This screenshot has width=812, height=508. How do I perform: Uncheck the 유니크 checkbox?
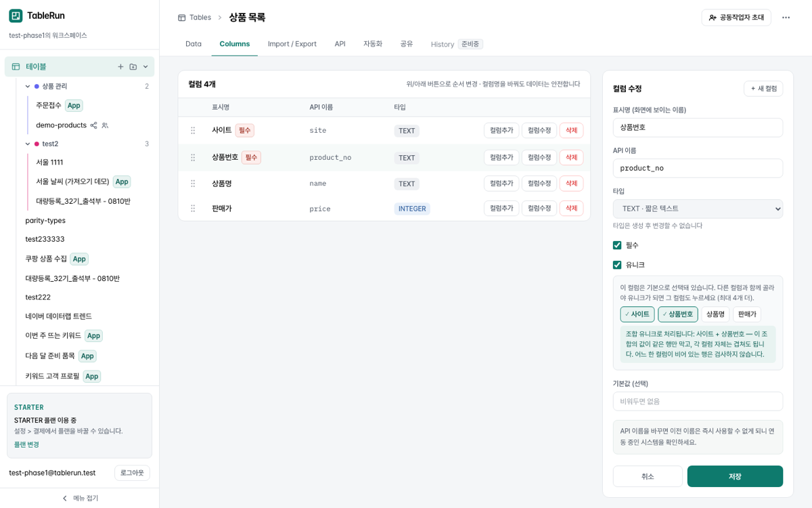point(617,265)
